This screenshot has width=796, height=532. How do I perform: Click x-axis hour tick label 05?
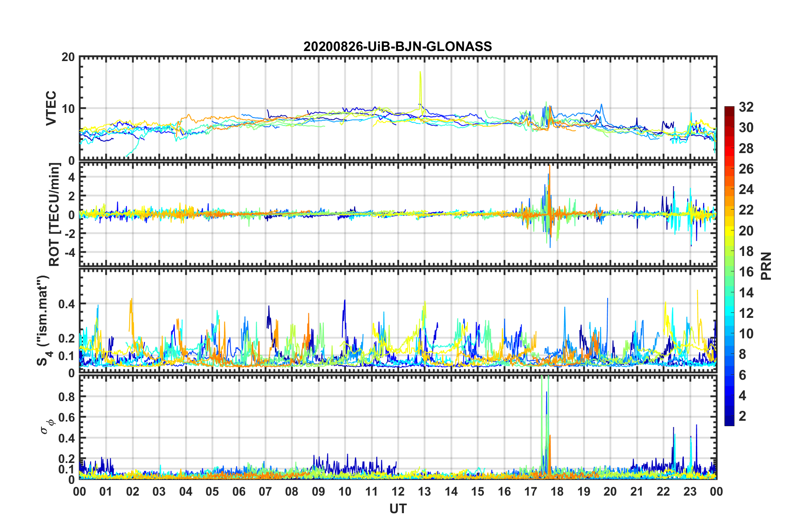click(212, 491)
